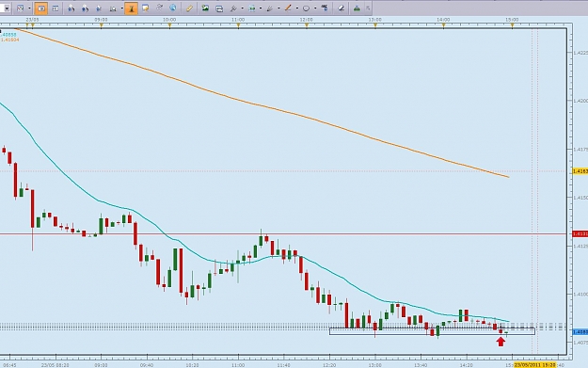The height and width of the screenshot is (368, 588).
Task: Click the 11:40 label on time axis
Action: tap(283, 365)
